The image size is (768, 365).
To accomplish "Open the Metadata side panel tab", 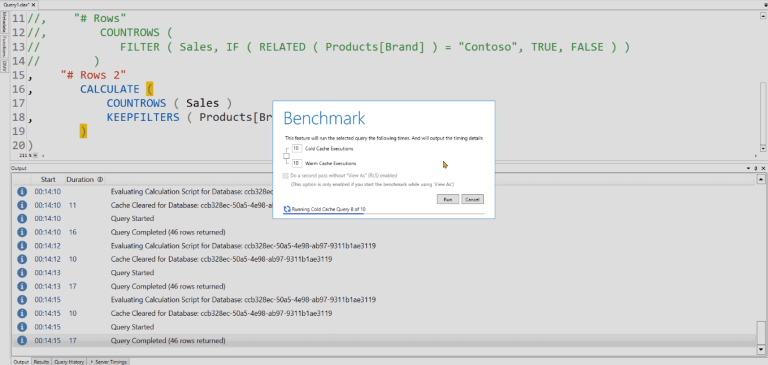I will point(4,22).
